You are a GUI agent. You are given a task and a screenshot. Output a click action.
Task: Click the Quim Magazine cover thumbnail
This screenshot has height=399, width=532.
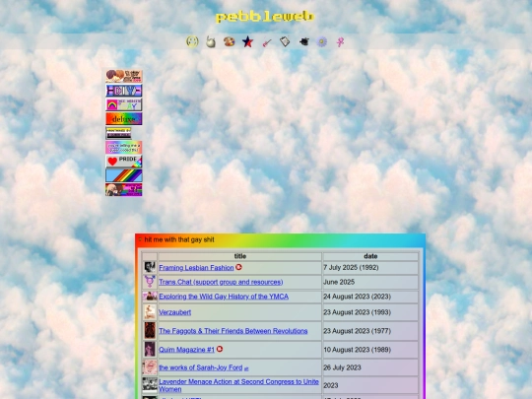[x=150, y=350]
